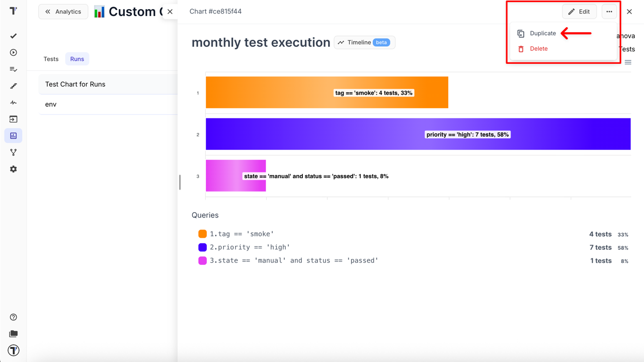Open the Help question mark icon

(x=14, y=317)
